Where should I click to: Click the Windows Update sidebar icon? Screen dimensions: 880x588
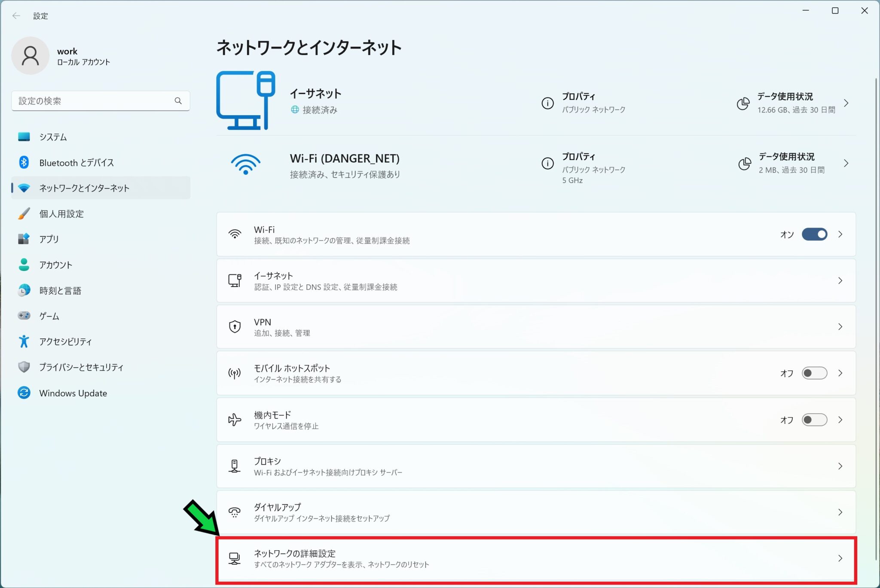coord(24,393)
